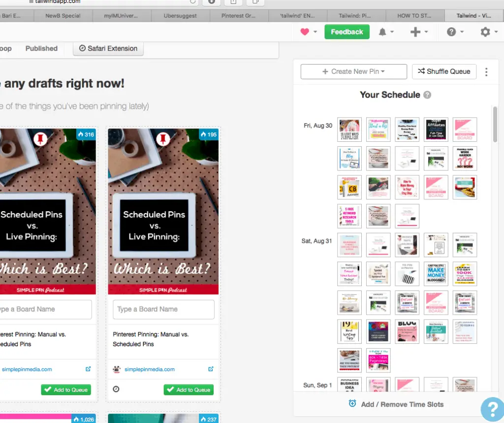504x423 pixels.
Task: Click the board name field on 316 card
Action: 45,309
